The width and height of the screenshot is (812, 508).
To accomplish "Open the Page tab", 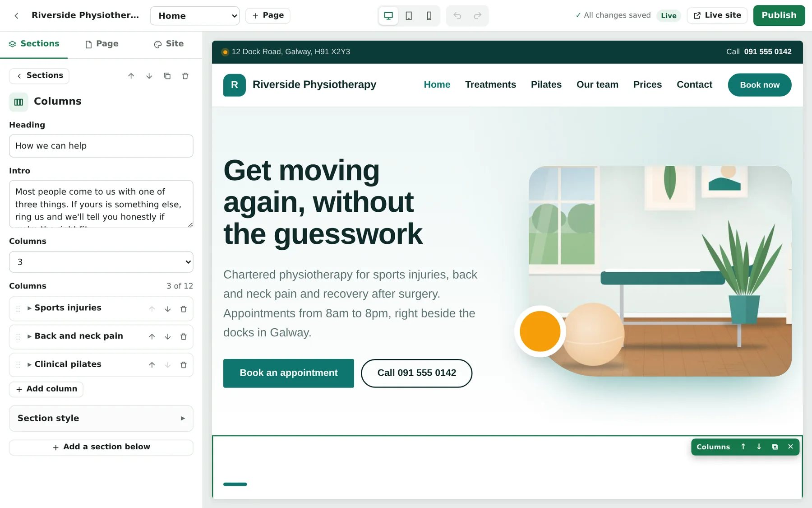I will click(101, 44).
